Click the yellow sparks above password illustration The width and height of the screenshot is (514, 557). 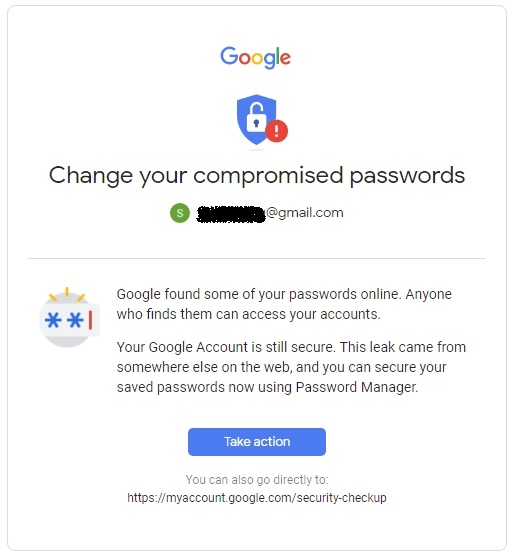point(67,294)
